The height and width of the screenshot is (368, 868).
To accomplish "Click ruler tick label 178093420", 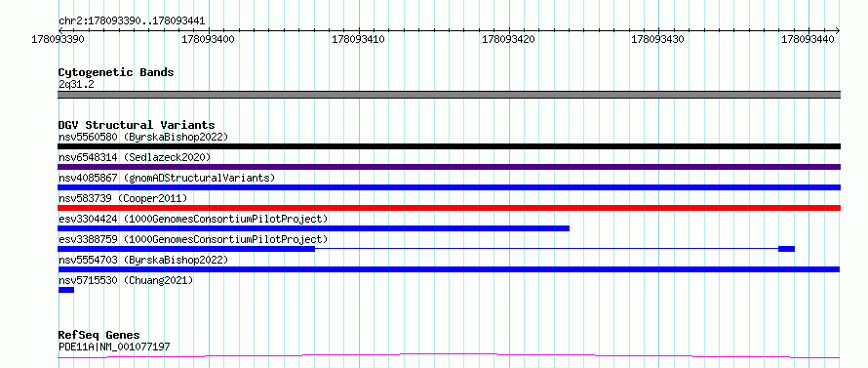I will 509,39.
